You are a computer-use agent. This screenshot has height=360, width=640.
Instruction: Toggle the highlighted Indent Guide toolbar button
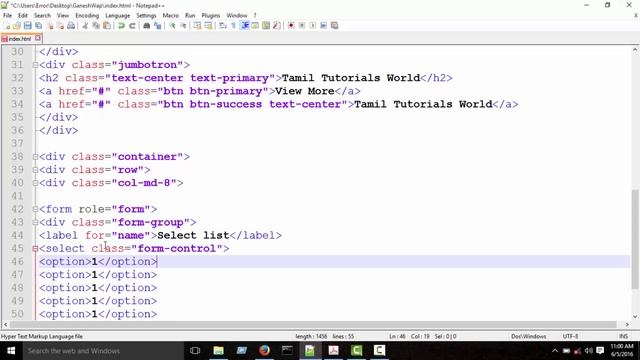coord(245,26)
